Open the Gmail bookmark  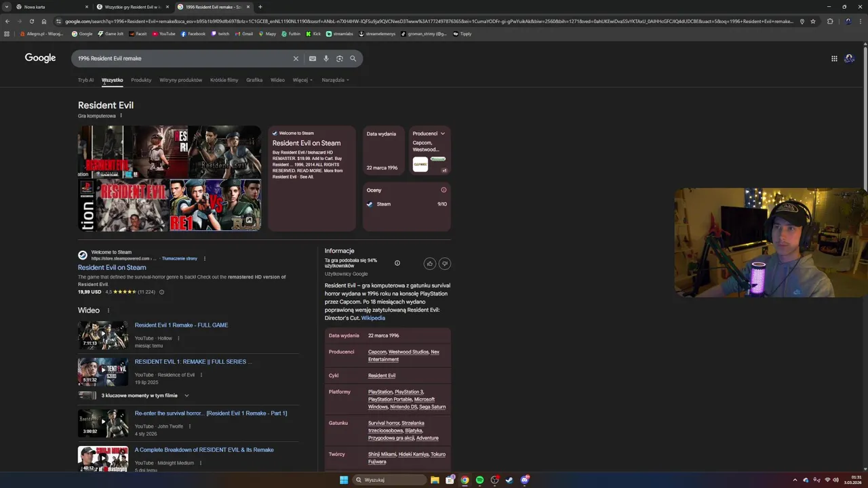tap(244, 33)
